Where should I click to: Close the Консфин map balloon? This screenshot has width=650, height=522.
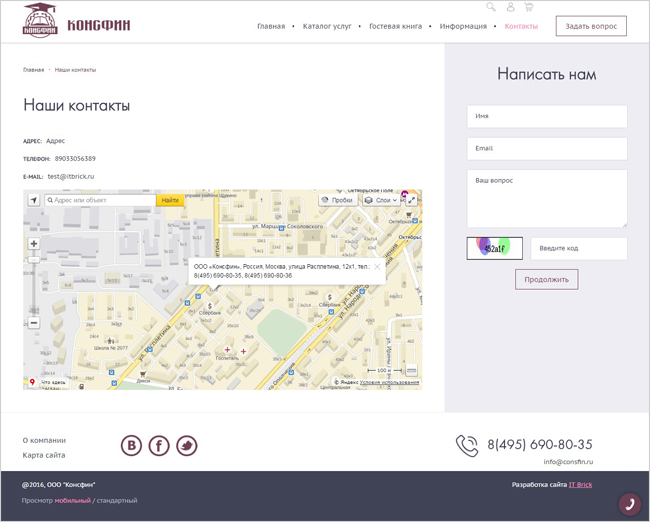[x=377, y=267]
